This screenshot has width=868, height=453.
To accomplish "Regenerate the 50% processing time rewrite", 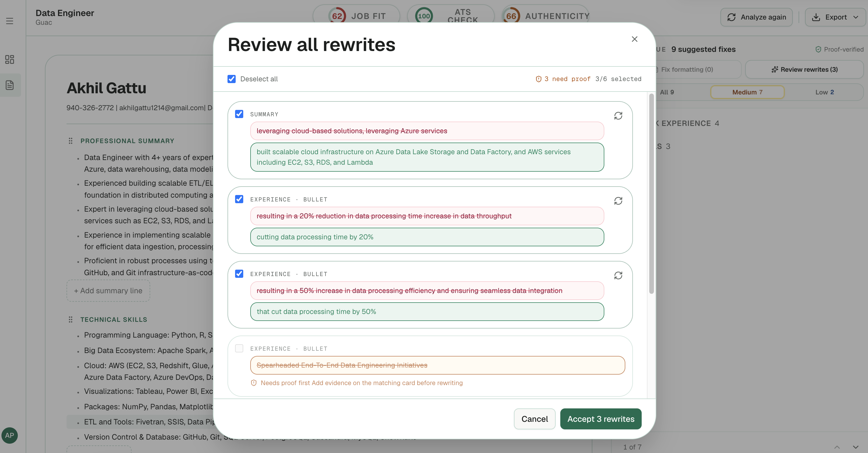I will tap(618, 275).
